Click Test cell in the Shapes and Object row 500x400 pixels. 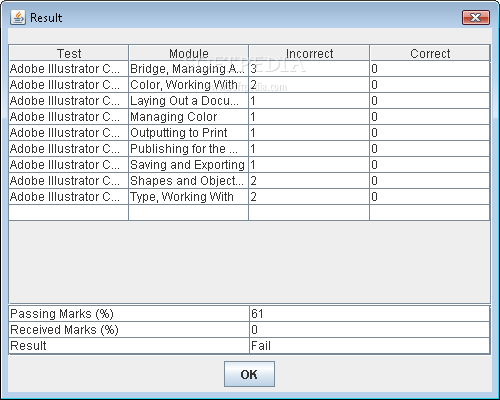click(69, 181)
